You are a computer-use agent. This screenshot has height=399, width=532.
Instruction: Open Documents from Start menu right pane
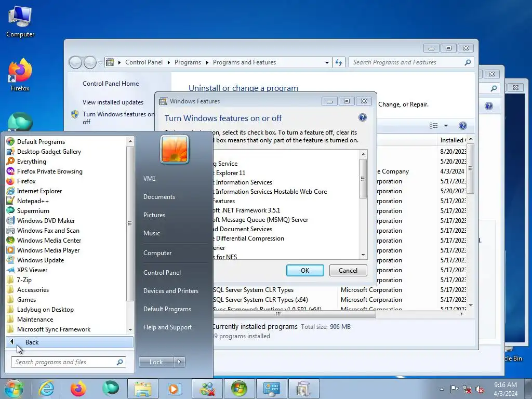(159, 197)
